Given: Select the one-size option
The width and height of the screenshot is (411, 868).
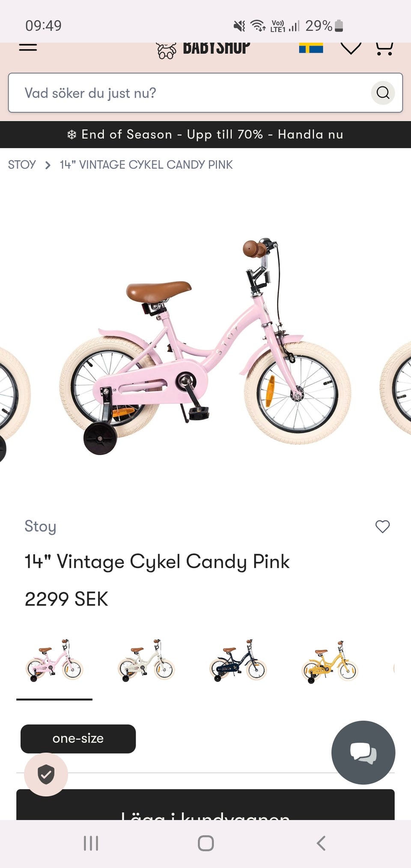Looking at the screenshot, I should pyautogui.click(x=78, y=739).
